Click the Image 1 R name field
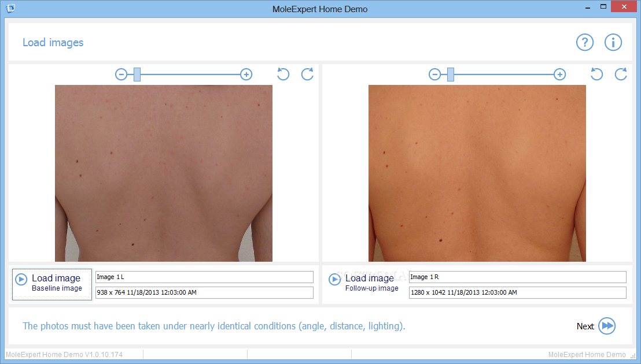The height and width of the screenshot is (364, 641). click(x=518, y=277)
